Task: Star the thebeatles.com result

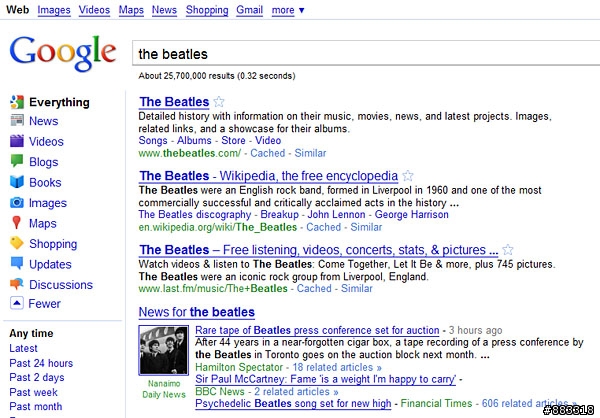Action: (x=219, y=102)
